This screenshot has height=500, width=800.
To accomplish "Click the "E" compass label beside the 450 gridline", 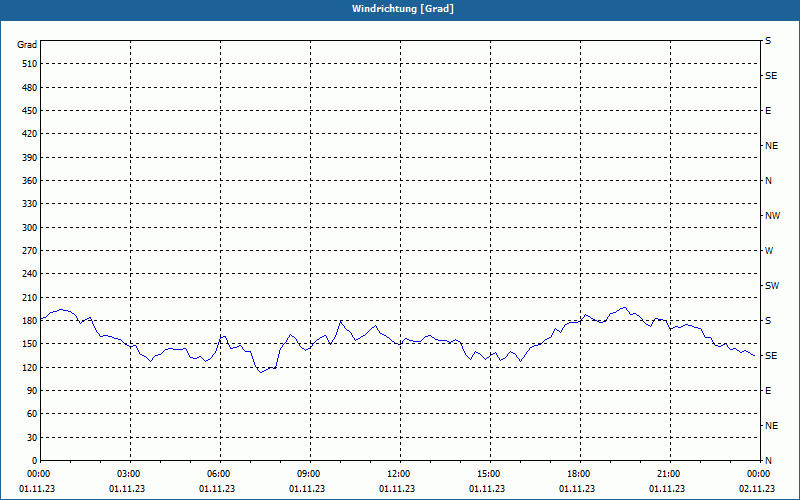I will [768, 111].
